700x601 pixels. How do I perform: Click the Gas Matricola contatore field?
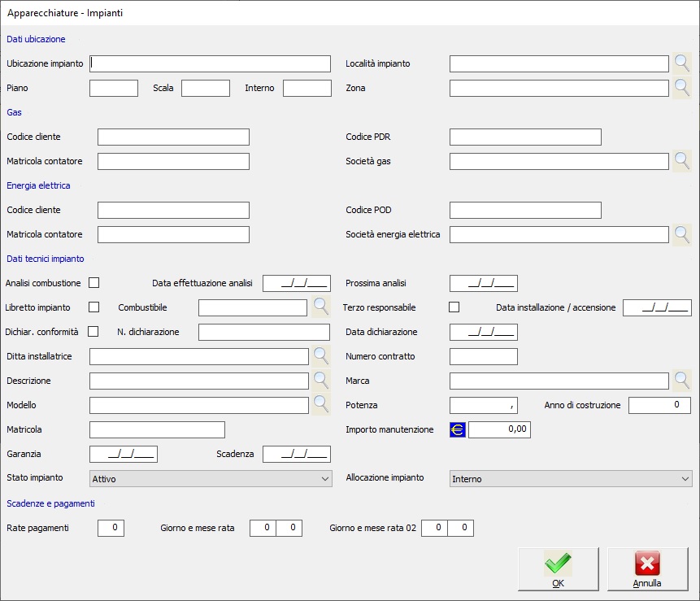pyautogui.click(x=174, y=161)
